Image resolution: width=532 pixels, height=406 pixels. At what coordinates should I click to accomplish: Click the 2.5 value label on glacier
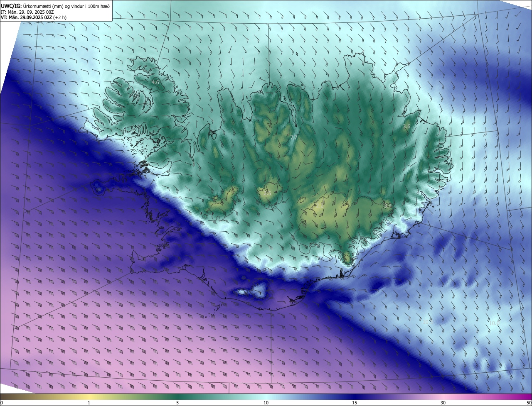267,194
